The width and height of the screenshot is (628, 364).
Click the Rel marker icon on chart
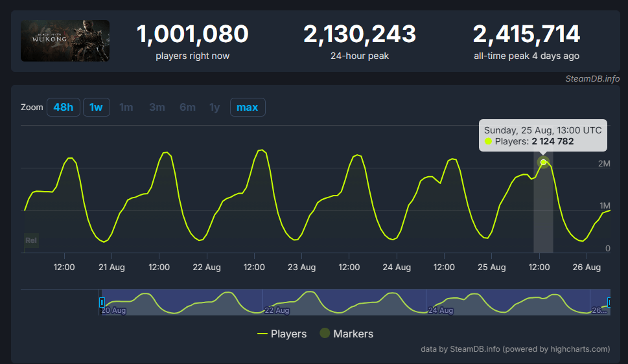point(31,240)
